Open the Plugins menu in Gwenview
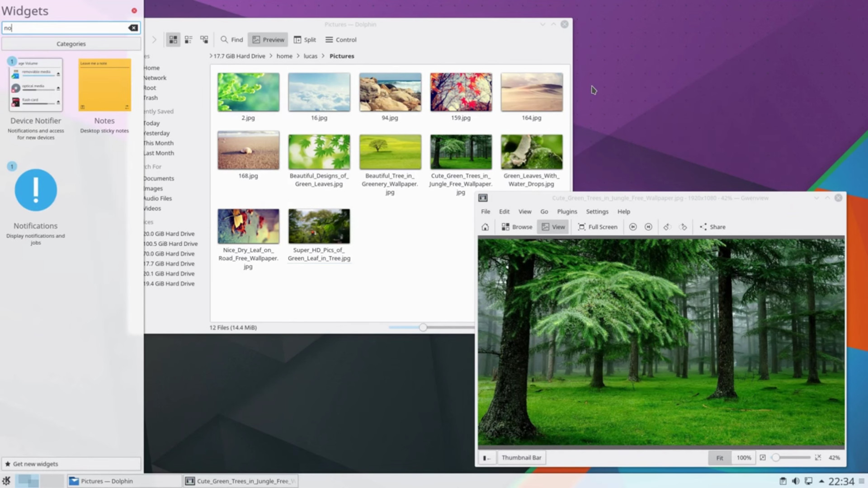The image size is (868, 488). click(567, 211)
